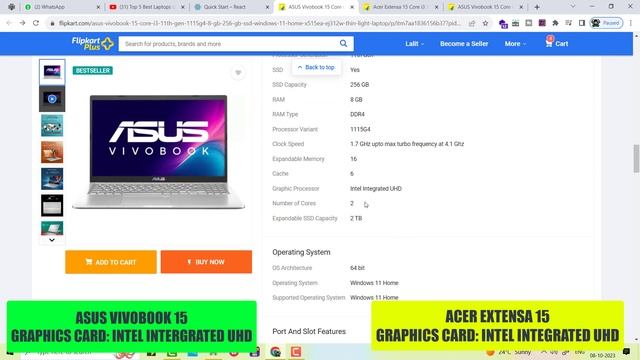This screenshot has height=360, width=640.
Task: Click the 'Number of Cores' label
Action: tap(294, 203)
